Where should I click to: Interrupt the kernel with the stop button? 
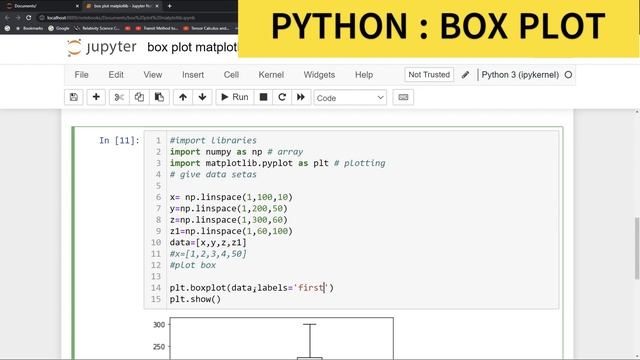(x=263, y=97)
